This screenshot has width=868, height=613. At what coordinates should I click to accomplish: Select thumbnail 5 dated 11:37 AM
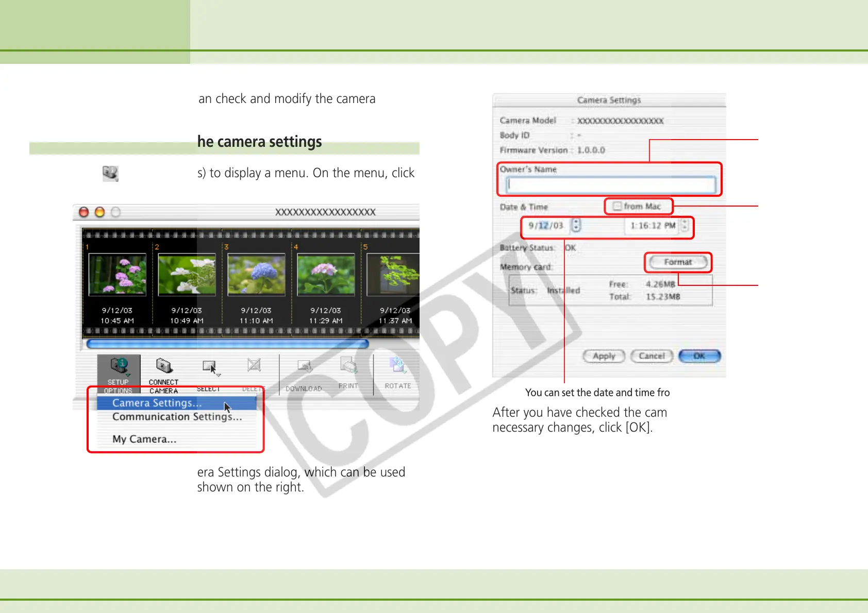click(x=393, y=275)
